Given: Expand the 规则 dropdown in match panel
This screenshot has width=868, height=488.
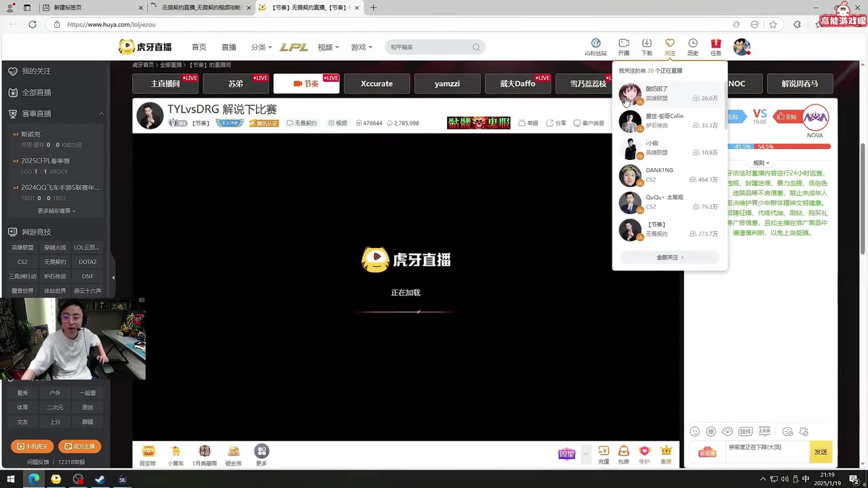Looking at the screenshot, I should tap(761, 163).
